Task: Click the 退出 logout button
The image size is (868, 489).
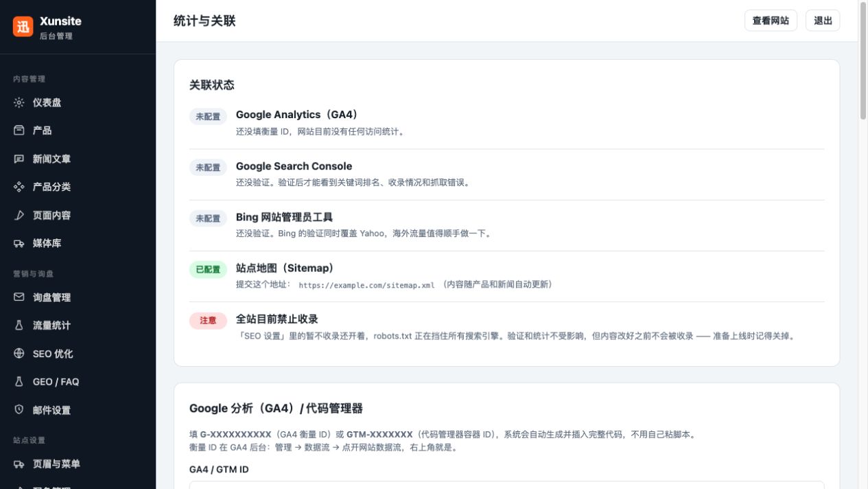Action: tap(823, 21)
